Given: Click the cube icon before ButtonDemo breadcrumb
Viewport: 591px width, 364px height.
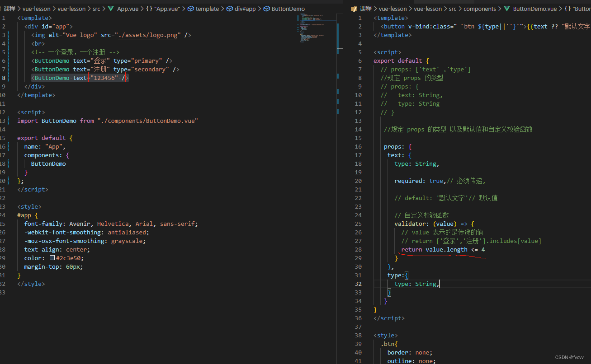Looking at the screenshot, I should tap(266, 9).
